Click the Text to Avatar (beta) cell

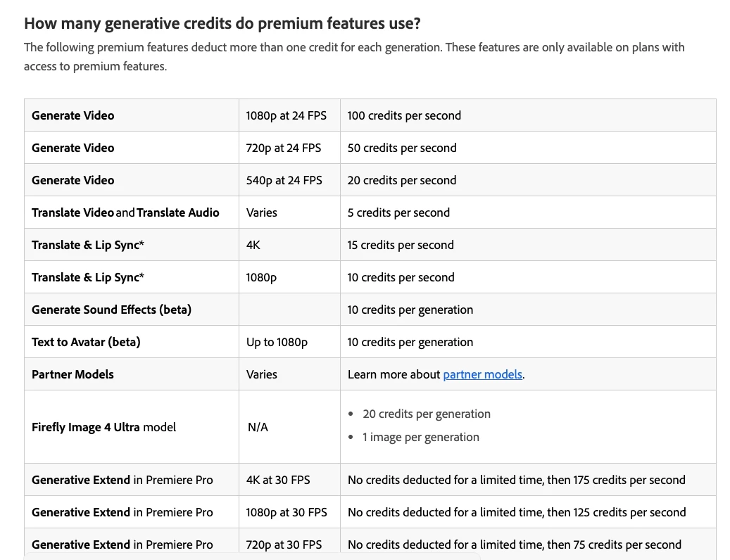86,342
